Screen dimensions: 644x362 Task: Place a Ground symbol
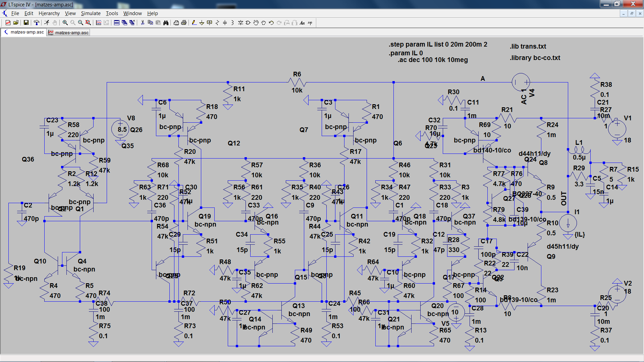pos(202,23)
